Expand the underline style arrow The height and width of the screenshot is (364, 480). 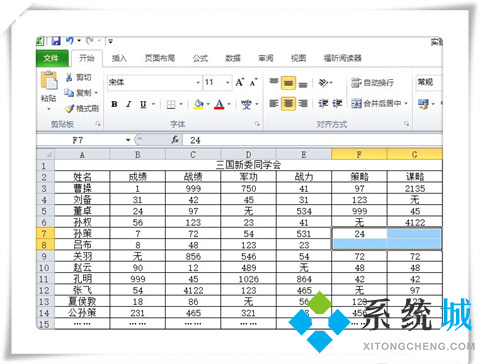153,104
